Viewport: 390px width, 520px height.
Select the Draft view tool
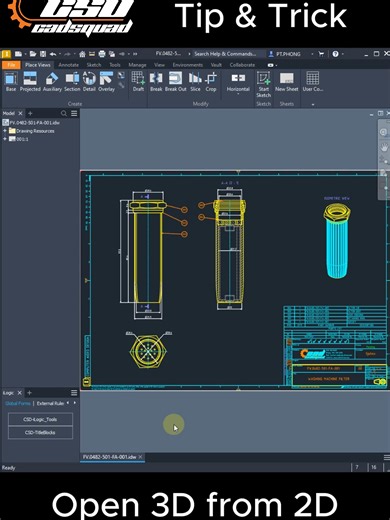pyautogui.click(x=138, y=82)
